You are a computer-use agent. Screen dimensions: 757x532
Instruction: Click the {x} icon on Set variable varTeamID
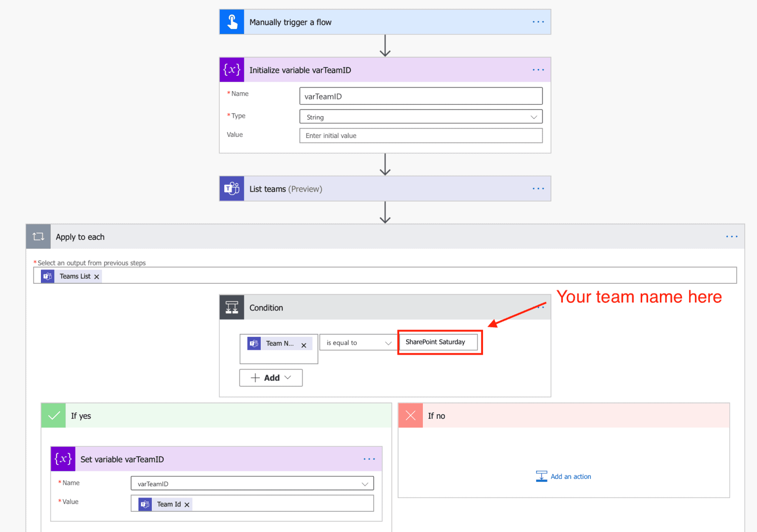(63, 459)
